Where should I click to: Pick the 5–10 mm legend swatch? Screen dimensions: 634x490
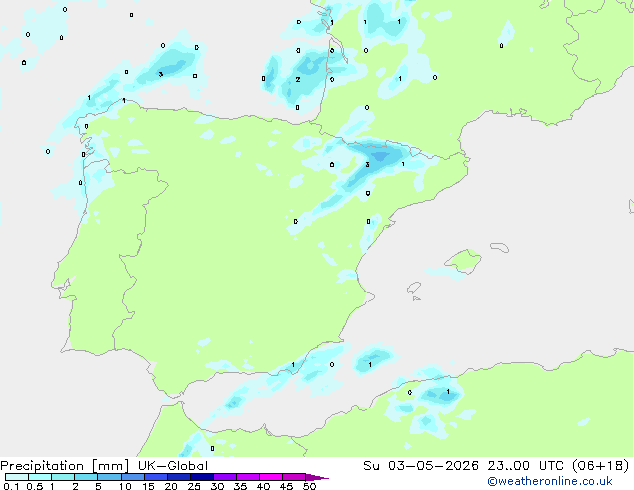click(x=109, y=477)
